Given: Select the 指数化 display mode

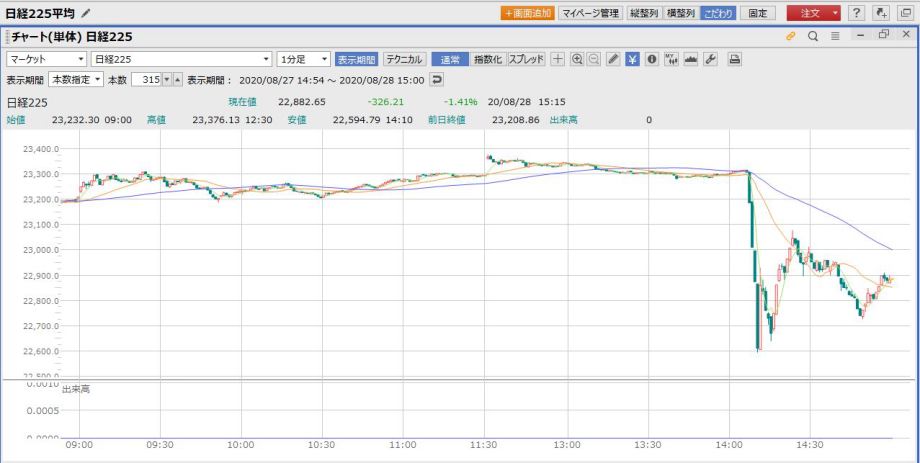Looking at the screenshot, I should 488,59.
